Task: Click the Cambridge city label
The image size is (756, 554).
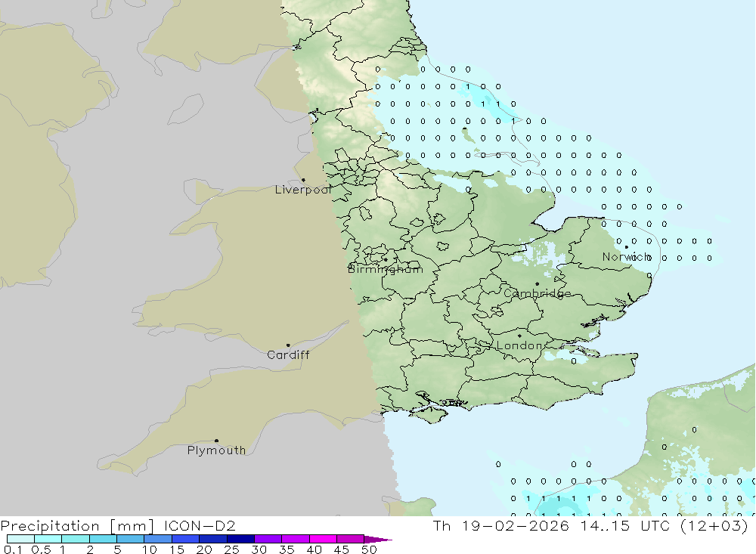Action: click(x=537, y=293)
